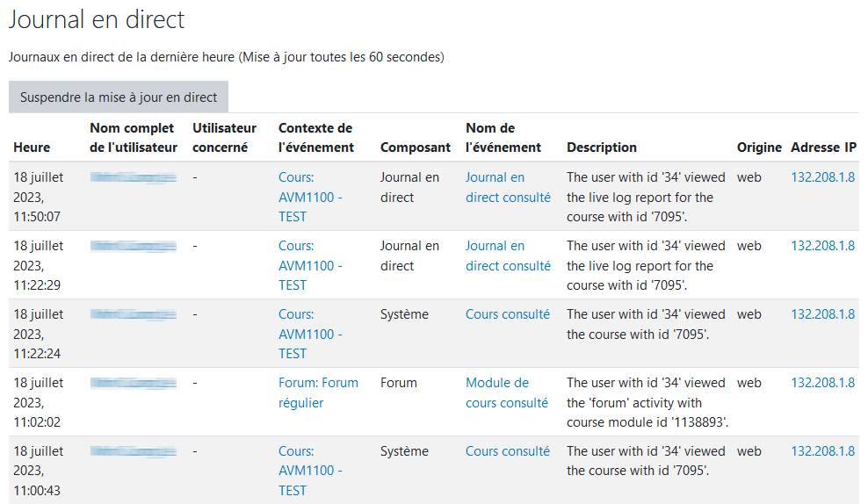Screen dimensions: 868x504
Task: Click 'Suspendre la mise à jour en direct' button
Action: coord(119,97)
